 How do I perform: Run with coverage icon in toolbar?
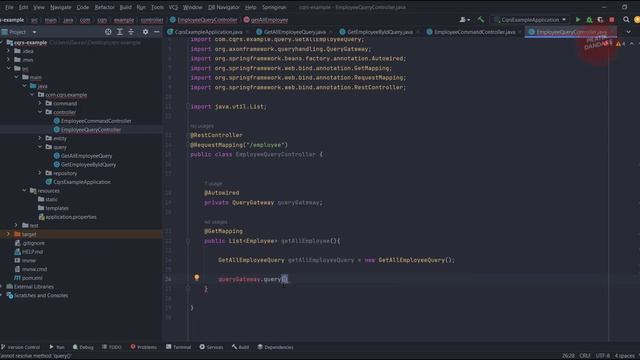[600, 20]
